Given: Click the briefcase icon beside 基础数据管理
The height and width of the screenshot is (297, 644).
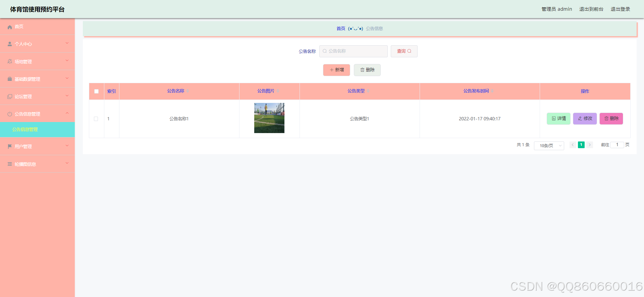Looking at the screenshot, I should (10, 79).
